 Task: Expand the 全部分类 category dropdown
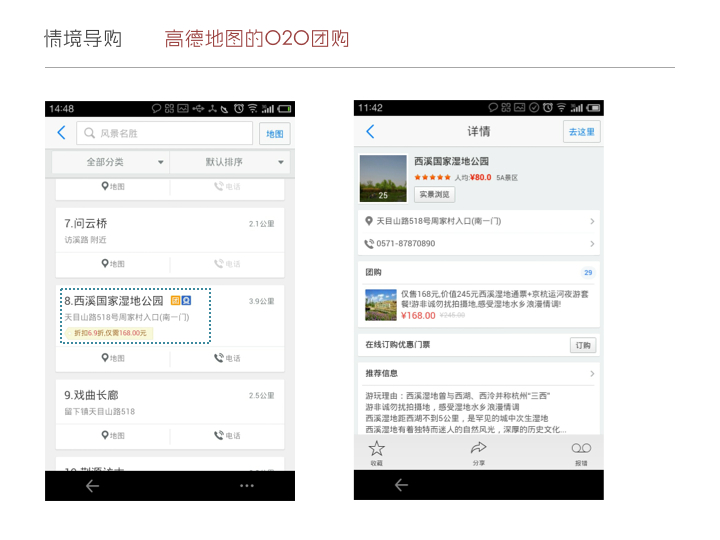click(110, 162)
